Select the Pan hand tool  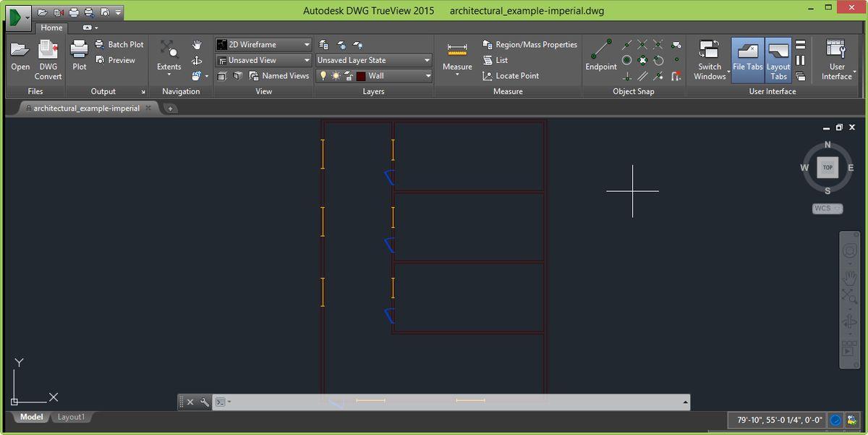tap(197, 45)
